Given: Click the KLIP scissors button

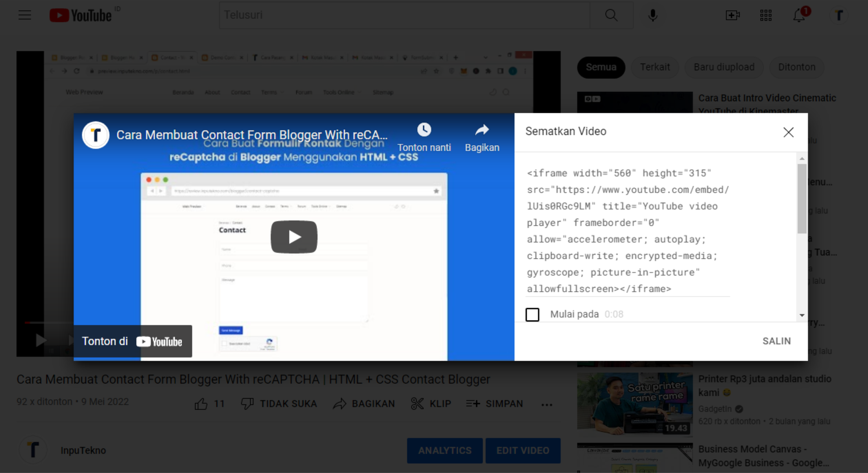Looking at the screenshot, I should 431,404.
